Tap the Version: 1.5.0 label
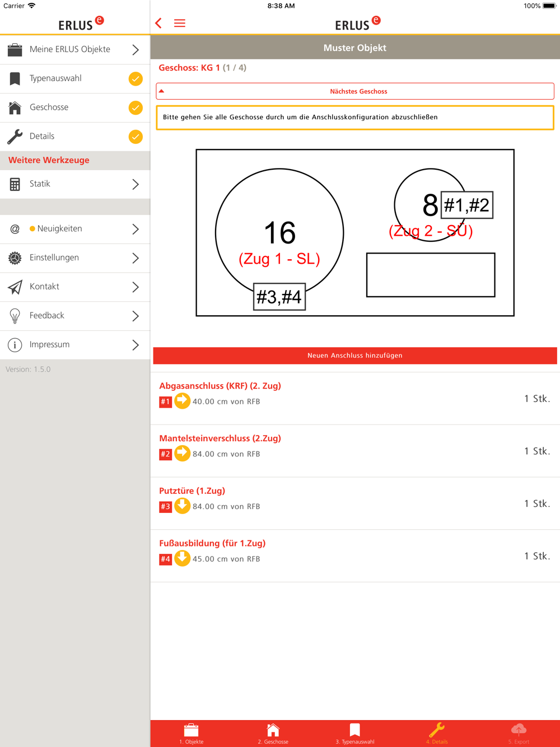The image size is (560, 747). pos(28,370)
